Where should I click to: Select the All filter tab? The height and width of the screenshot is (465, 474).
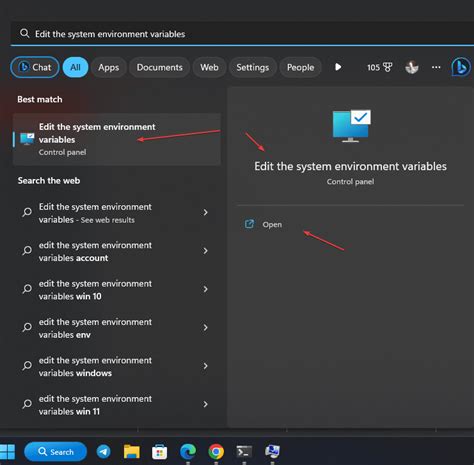pyautogui.click(x=75, y=67)
